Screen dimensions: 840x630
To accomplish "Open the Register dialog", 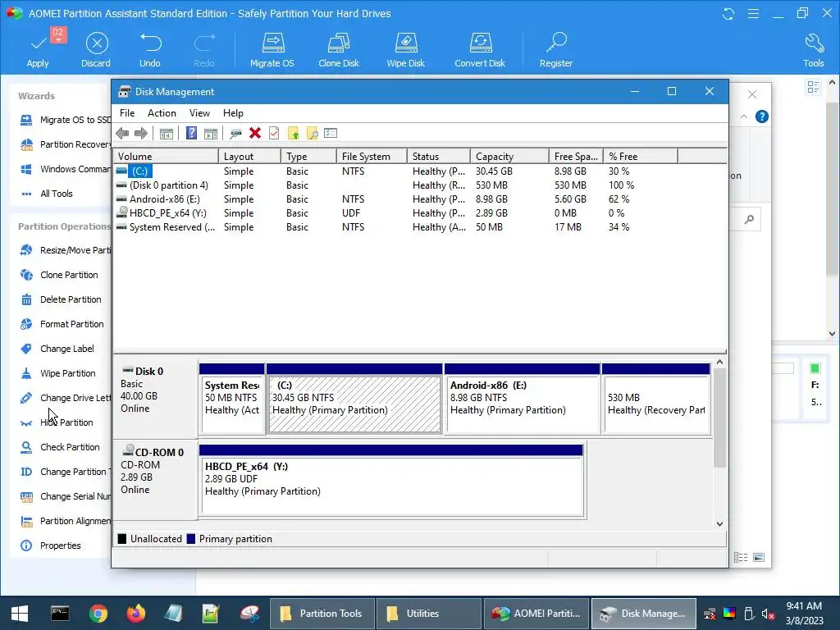I will [x=556, y=50].
